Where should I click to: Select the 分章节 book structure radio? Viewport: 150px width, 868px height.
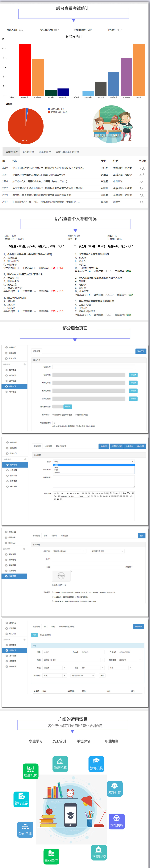[x=53, y=592]
